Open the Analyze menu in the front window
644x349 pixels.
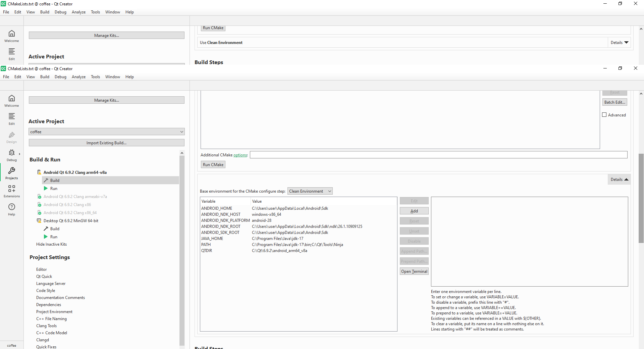click(78, 77)
